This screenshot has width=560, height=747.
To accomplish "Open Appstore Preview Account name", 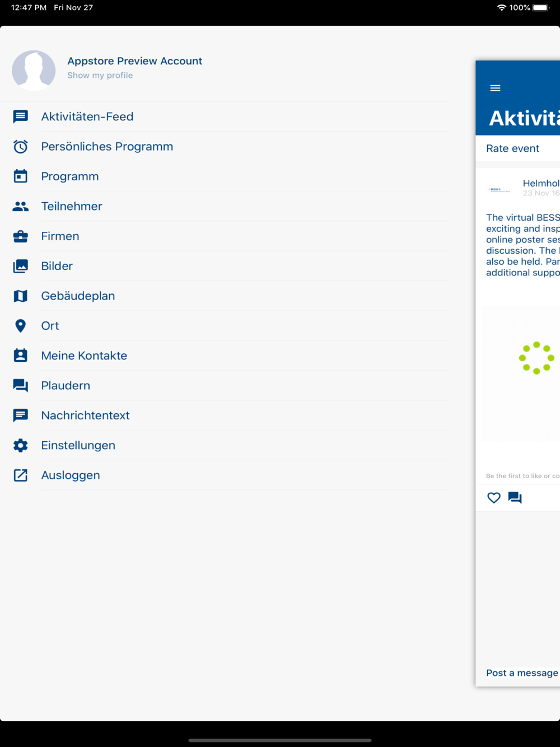I will (134, 61).
